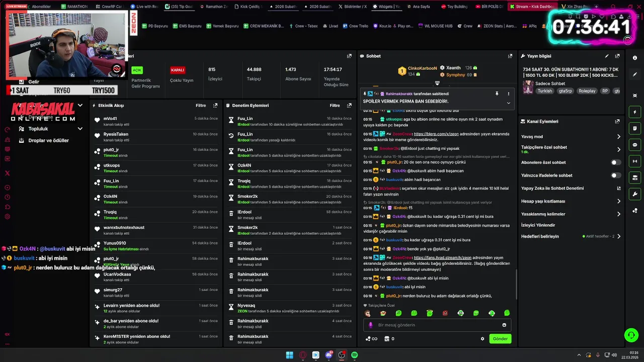Viewport: 644px width, 362px height.
Task: Send message with Gönder button
Action: (500, 339)
